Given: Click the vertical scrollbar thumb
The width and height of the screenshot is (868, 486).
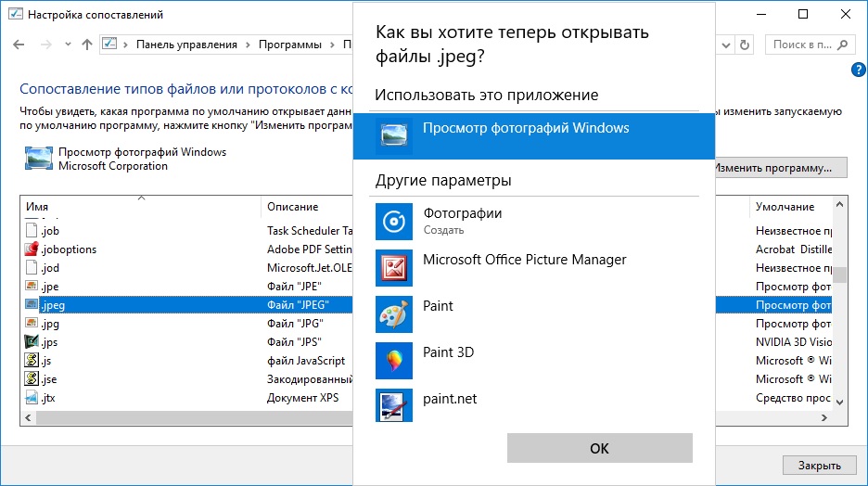Looking at the screenshot, I should point(840,275).
